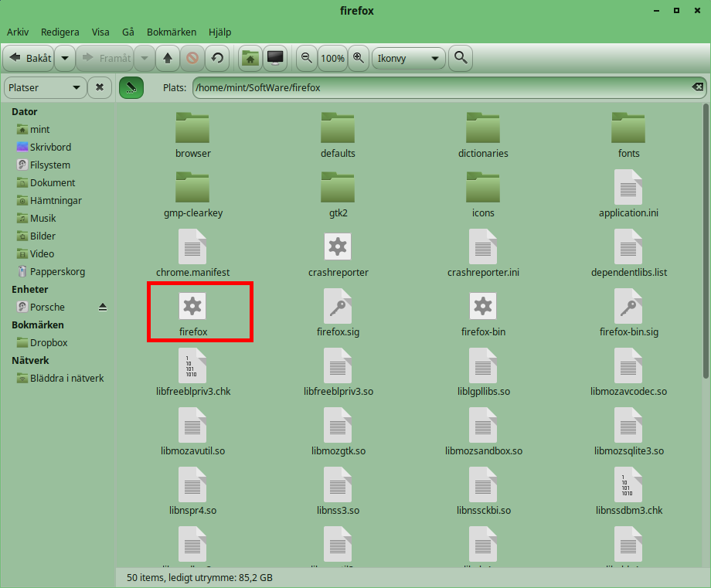Open the Gå menu
This screenshot has width=711, height=588.
pyautogui.click(x=128, y=32)
